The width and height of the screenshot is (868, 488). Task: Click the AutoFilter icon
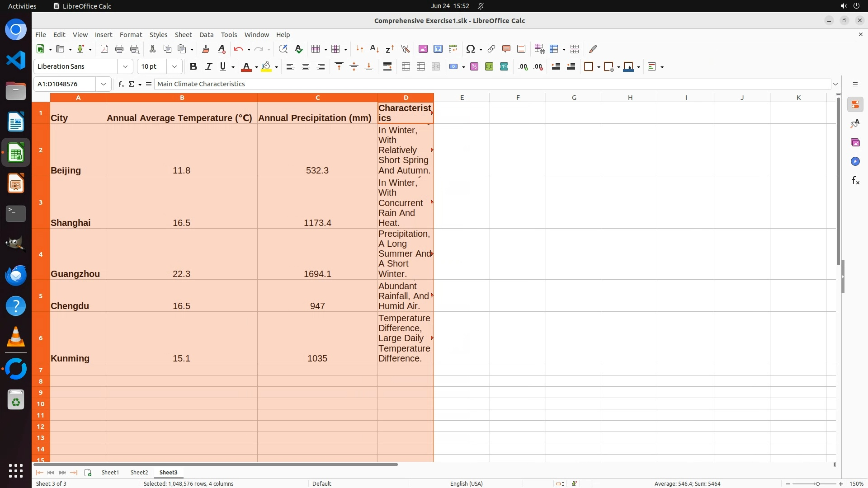405,49
